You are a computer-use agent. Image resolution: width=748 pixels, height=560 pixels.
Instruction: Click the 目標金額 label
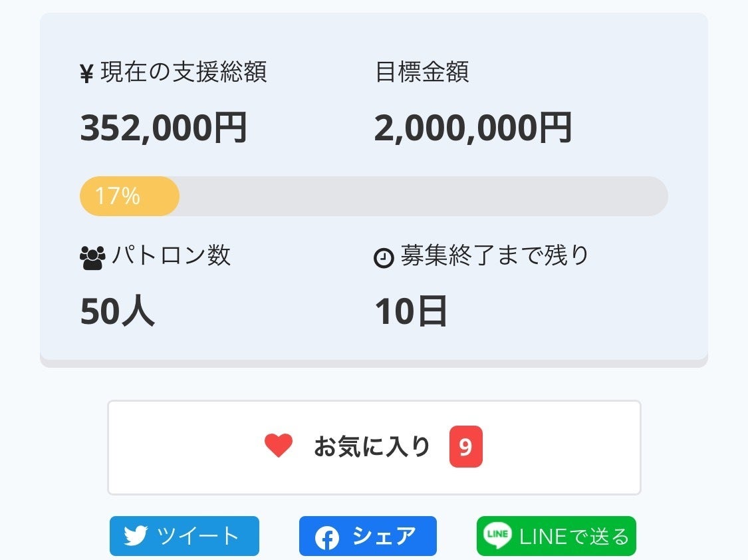pyautogui.click(x=422, y=72)
